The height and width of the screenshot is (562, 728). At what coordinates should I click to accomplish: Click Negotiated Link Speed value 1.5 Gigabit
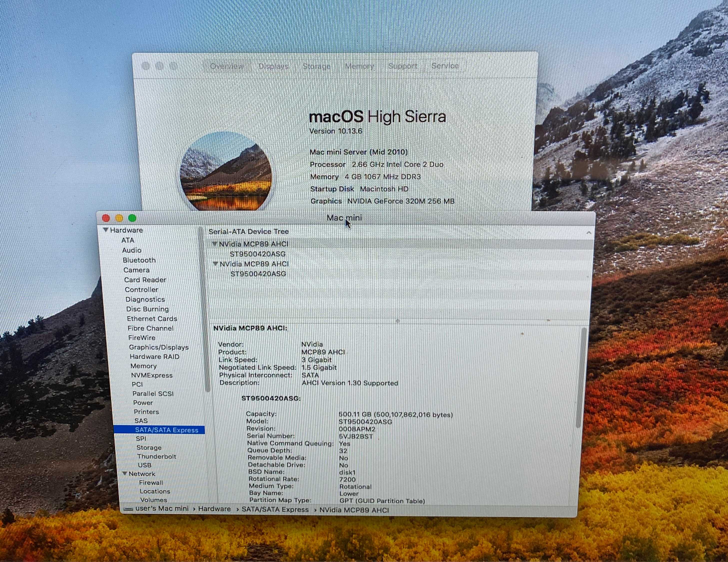click(319, 367)
